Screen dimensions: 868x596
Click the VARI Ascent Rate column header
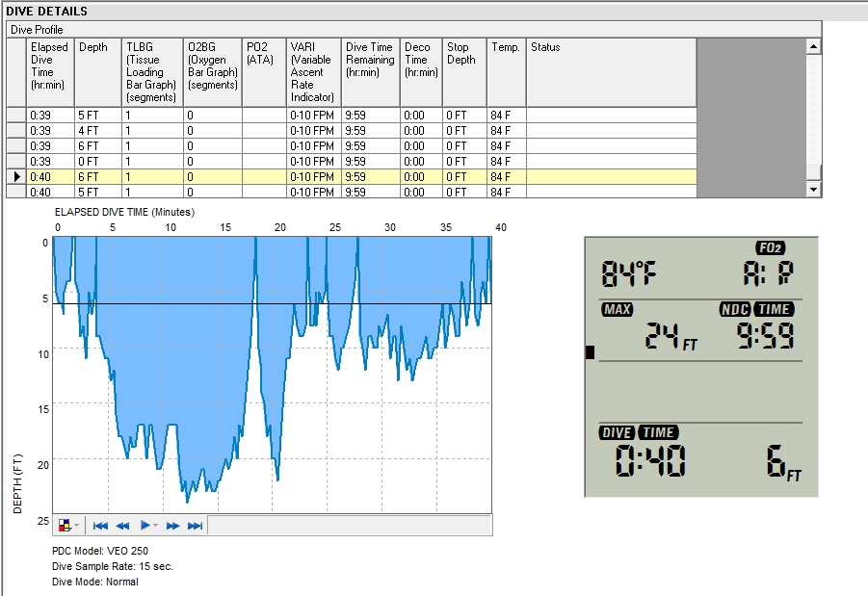click(x=314, y=72)
